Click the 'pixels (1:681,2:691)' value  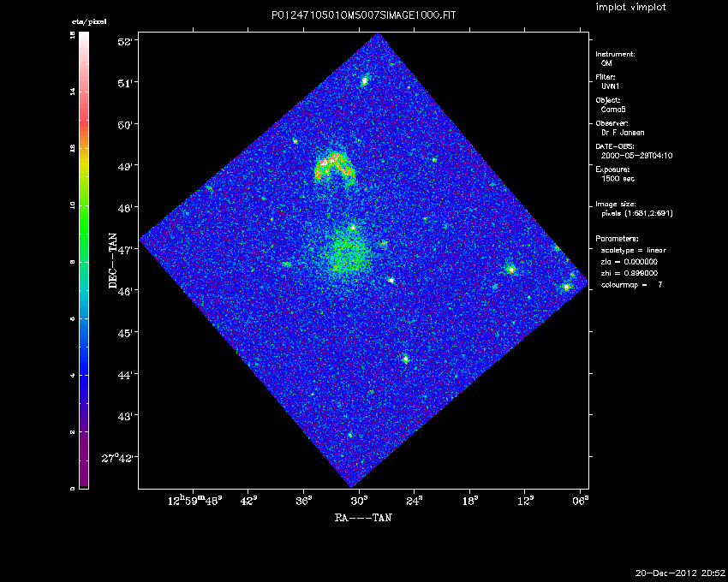pos(636,213)
